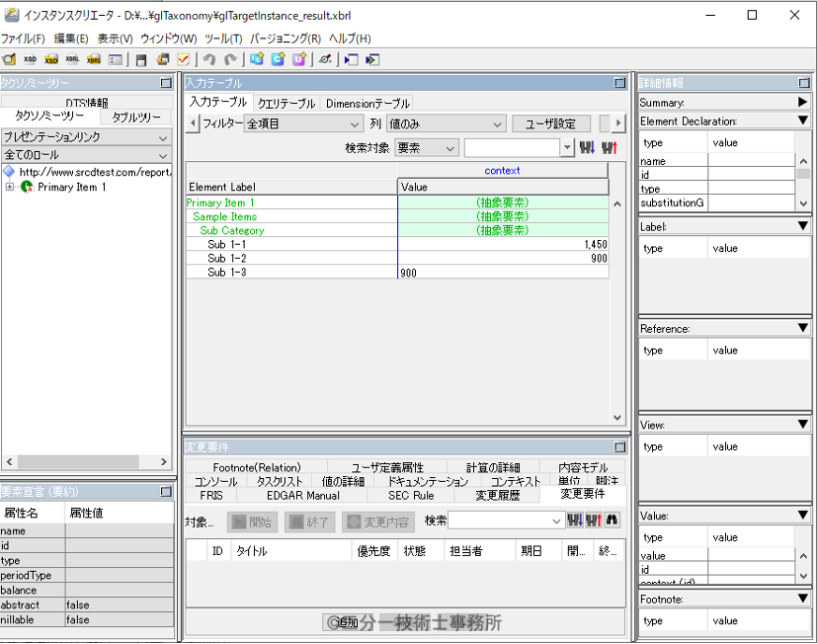The height and width of the screenshot is (644, 817).
Task: Click the 終了 button
Action: coord(309,522)
